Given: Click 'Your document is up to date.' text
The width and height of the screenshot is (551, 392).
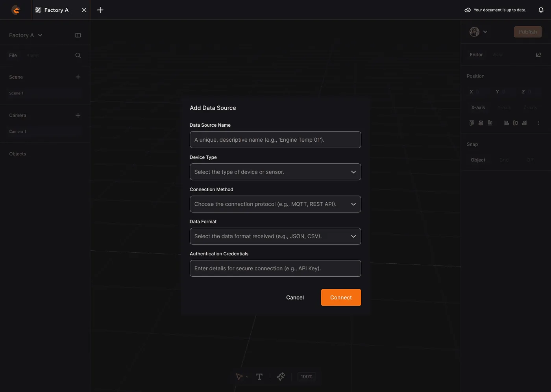Looking at the screenshot, I should click(500, 10).
